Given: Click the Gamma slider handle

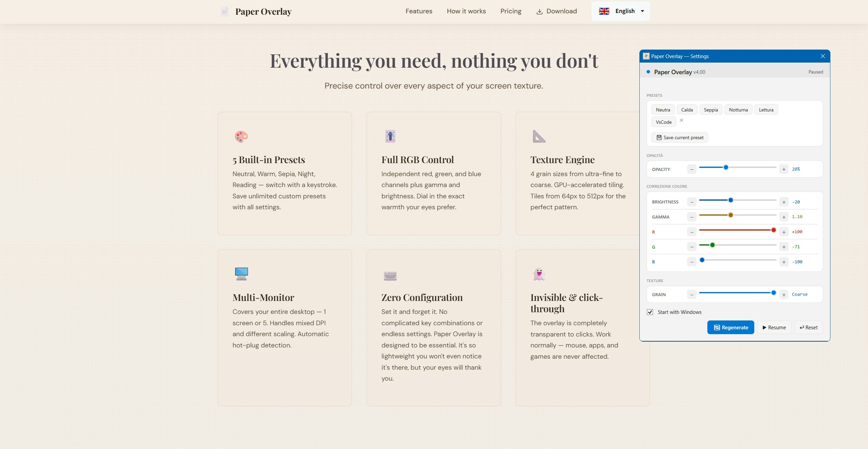Looking at the screenshot, I should [x=731, y=215].
